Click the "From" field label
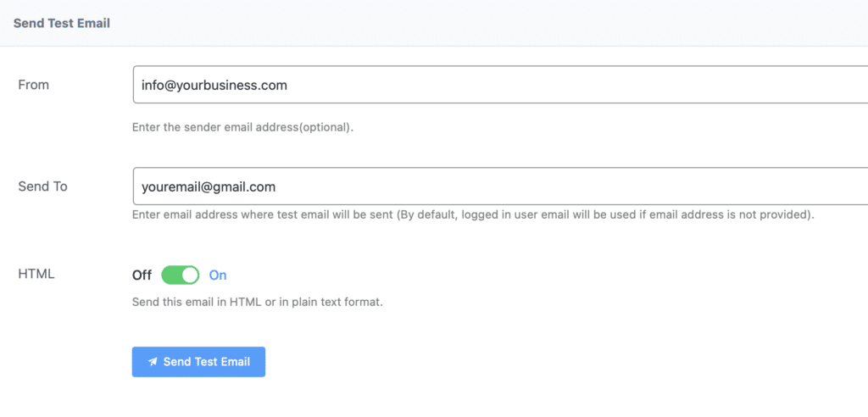Viewport: 868px width, 417px height. point(34,85)
